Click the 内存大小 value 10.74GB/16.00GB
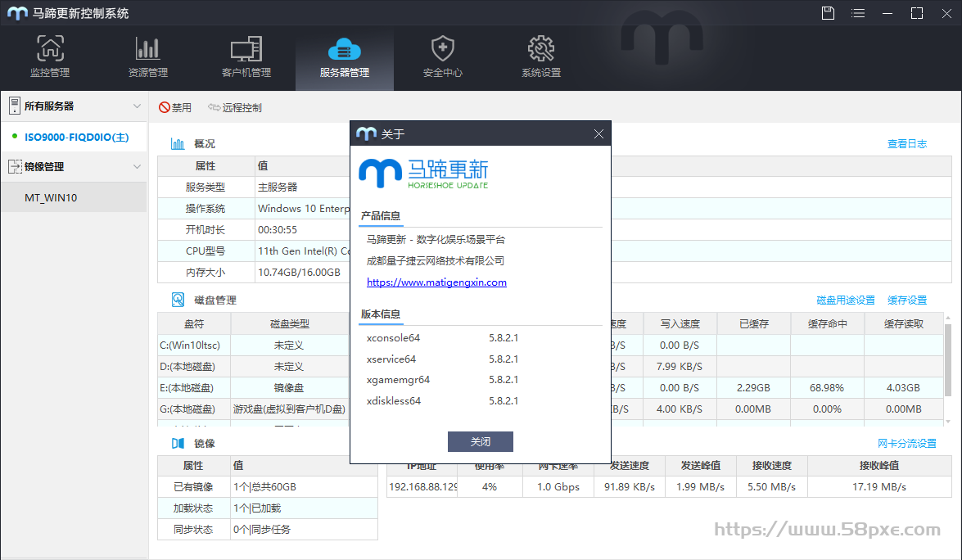 tap(299, 273)
